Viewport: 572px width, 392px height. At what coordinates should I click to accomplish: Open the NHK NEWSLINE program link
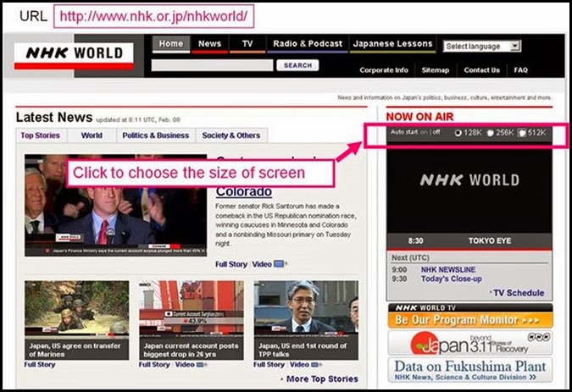[448, 270]
